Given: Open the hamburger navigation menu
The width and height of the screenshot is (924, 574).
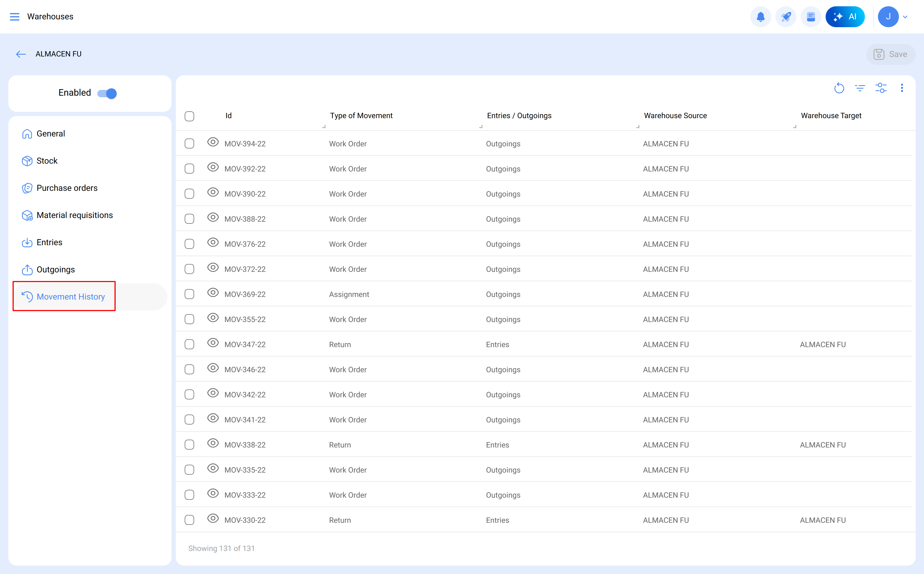Looking at the screenshot, I should [14, 17].
